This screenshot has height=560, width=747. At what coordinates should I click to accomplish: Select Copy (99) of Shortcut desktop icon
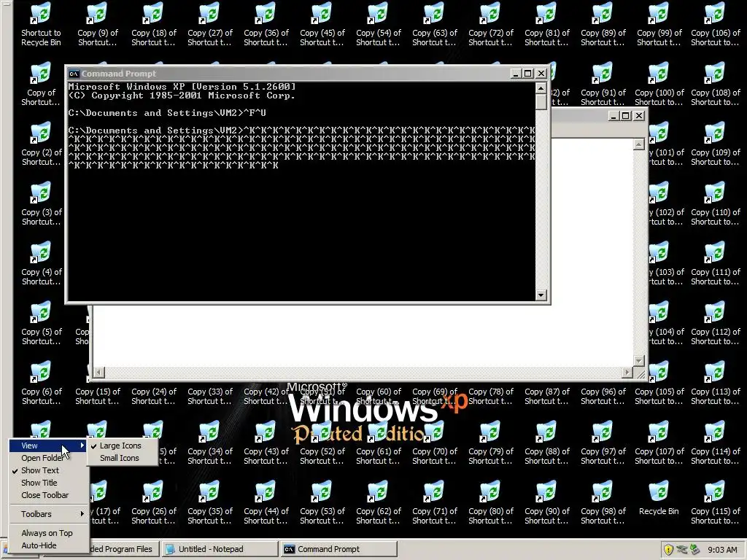point(659,24)
